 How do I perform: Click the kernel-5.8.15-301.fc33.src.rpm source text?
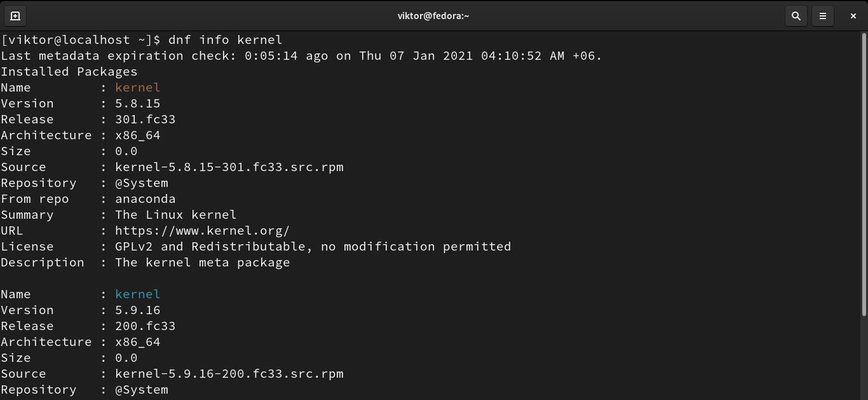(229, 167)
